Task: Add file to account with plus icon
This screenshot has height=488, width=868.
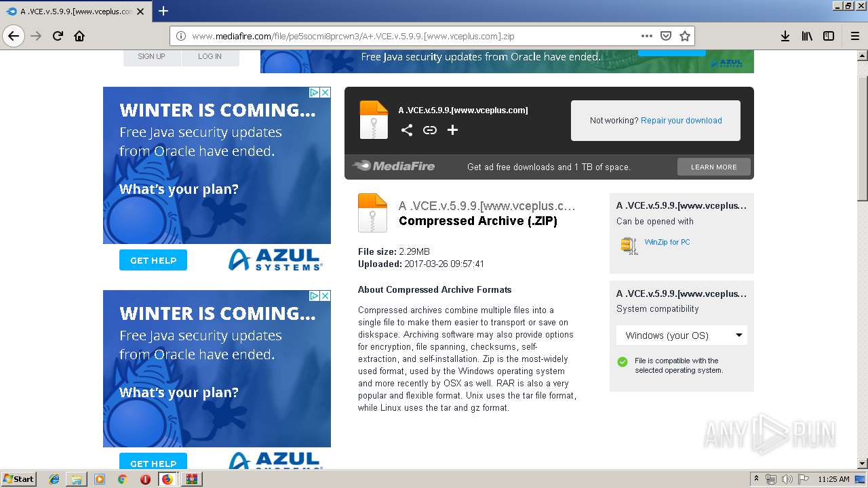Action: (452, 130)
